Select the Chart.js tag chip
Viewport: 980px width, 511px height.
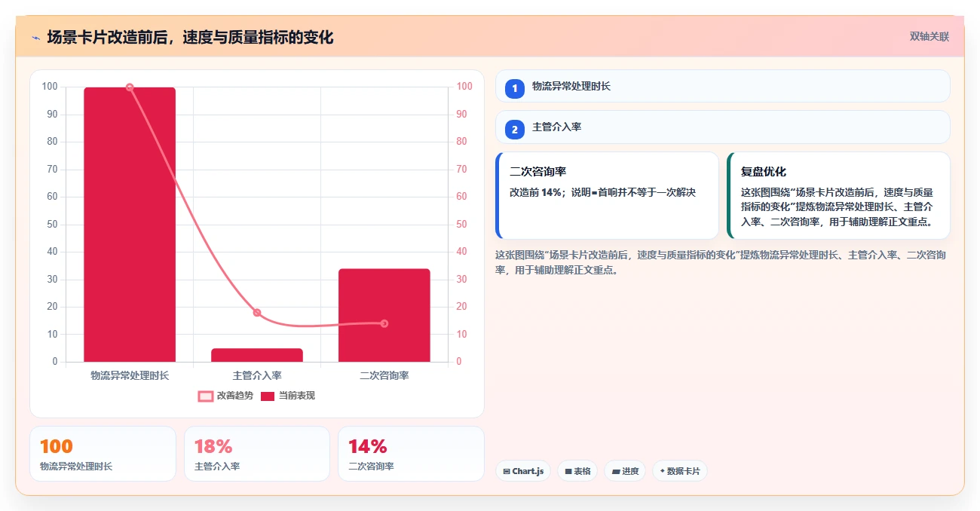coord(524,471)
